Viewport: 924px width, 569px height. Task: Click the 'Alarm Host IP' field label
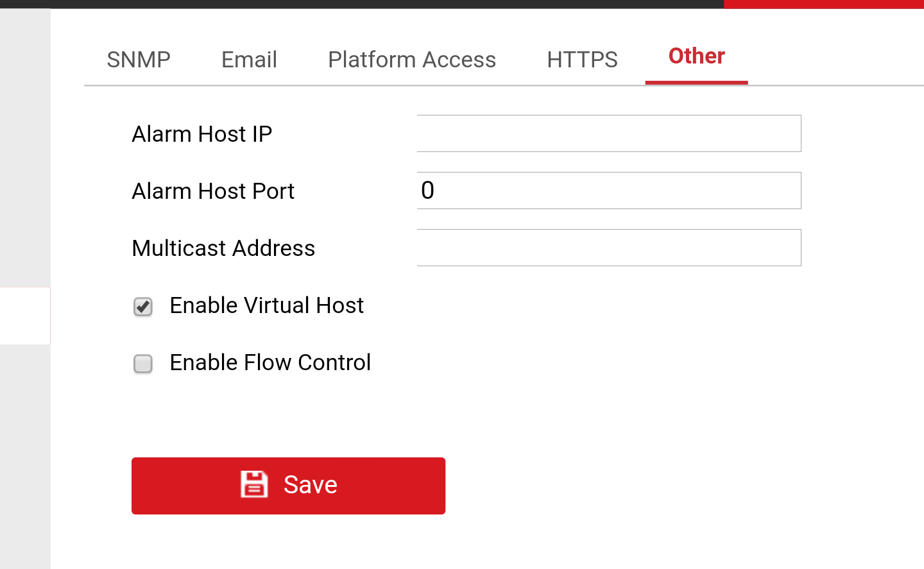[202, 134]
